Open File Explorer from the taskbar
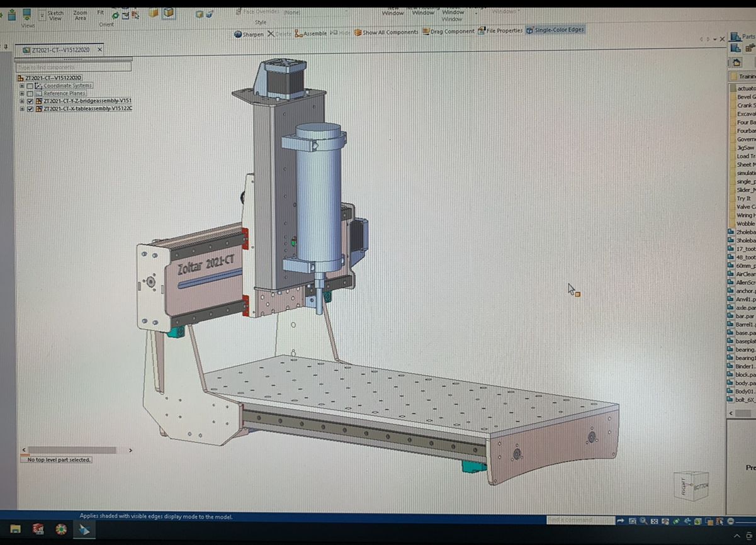Image resolution: width=756 pixels, height=545 pixels. coord(16,529)
